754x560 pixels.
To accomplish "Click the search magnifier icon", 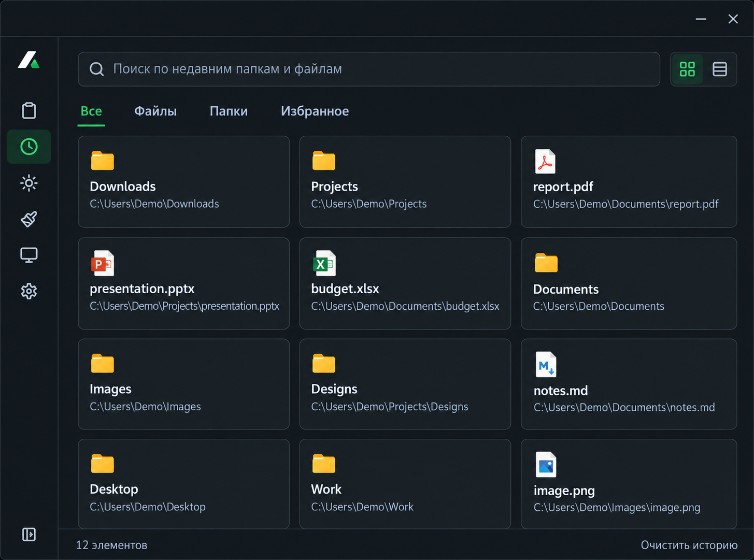I will pyautogui.click(x=96, y=69).
